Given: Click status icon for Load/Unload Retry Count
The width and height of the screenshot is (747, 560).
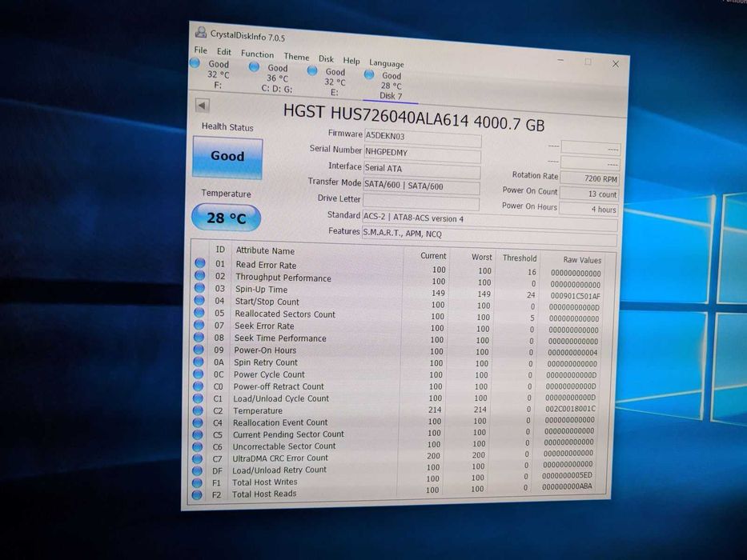Looking at the screenshot, I should tap(197, 470).
